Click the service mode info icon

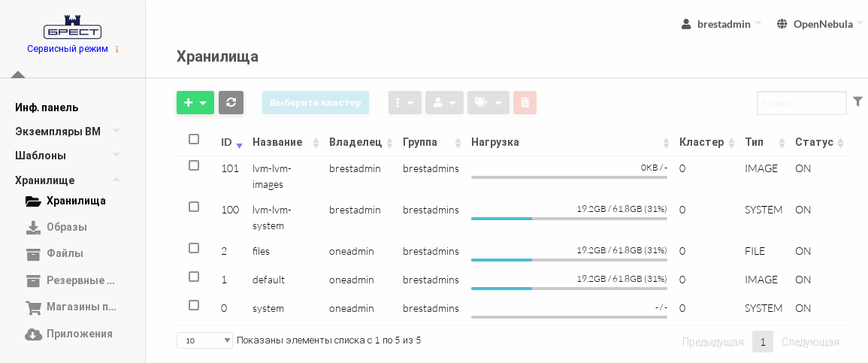(x=117, y=50)
